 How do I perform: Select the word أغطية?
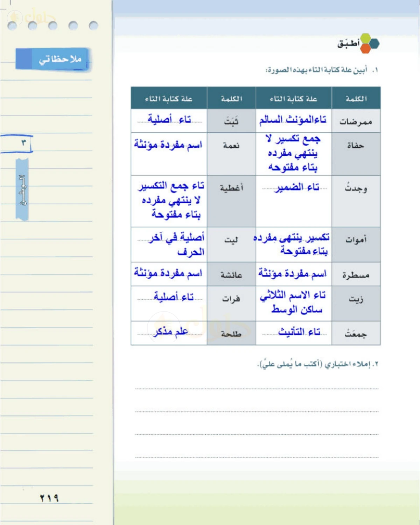click(x=231, y=188)
